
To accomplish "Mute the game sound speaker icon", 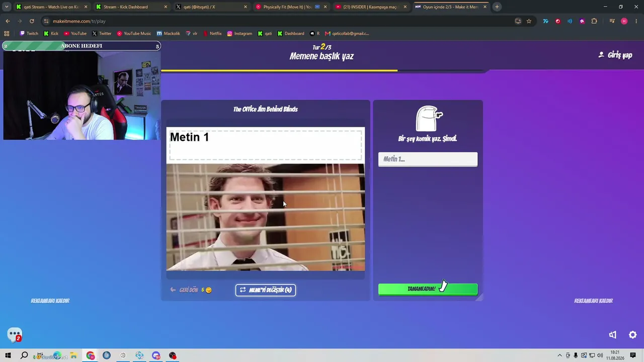I will click(612, 335).
